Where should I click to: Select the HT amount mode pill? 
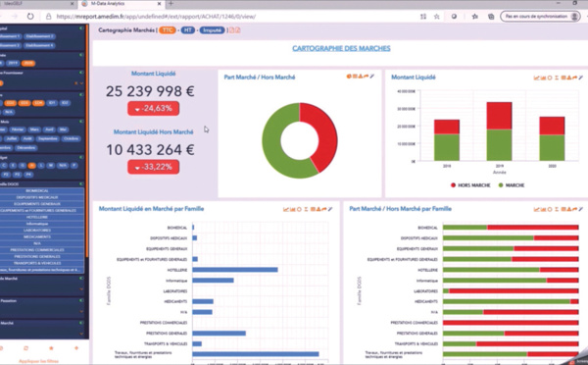click(188, 30)
